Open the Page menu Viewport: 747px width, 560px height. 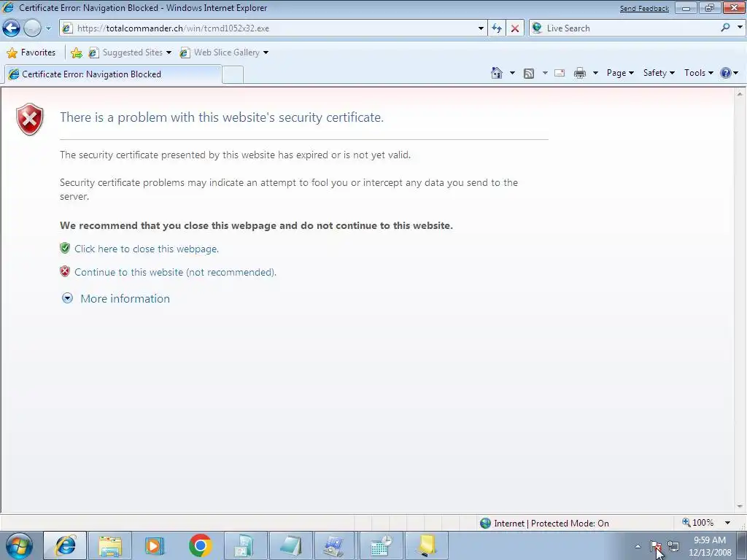[x=620, y=73]
